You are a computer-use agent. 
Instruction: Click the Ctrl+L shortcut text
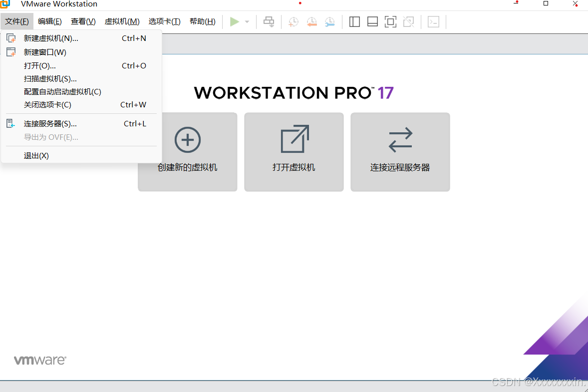(135, 123)
